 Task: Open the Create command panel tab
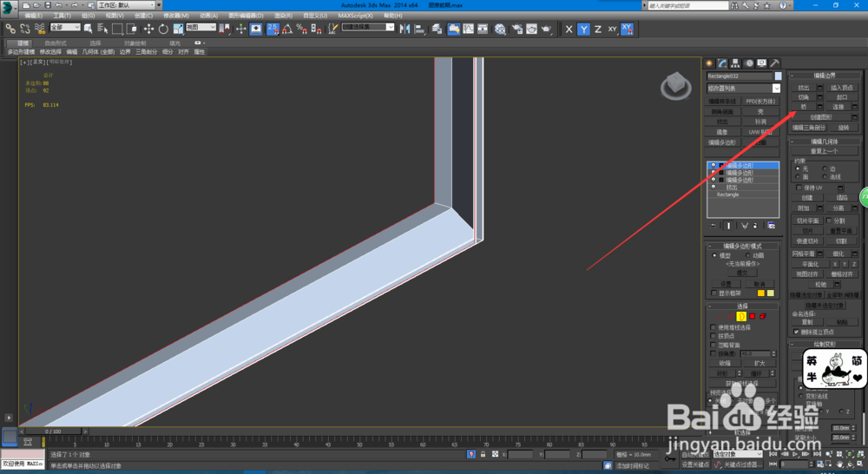coord(710,63)
